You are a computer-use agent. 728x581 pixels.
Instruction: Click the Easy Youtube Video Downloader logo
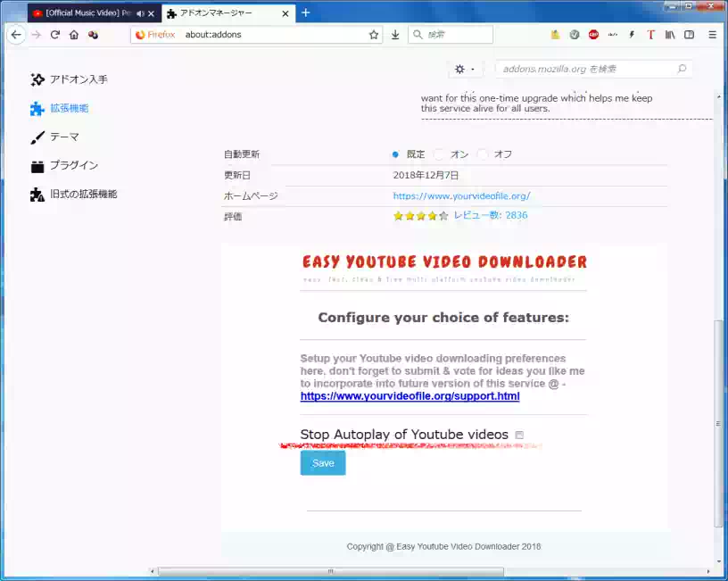click(444, 262)
